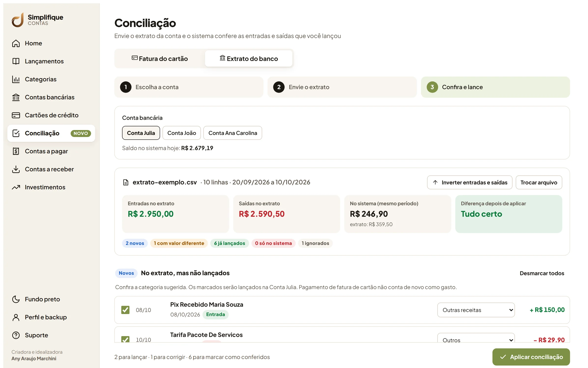Filter by the 2 novos chip

[x=135, y=243]
